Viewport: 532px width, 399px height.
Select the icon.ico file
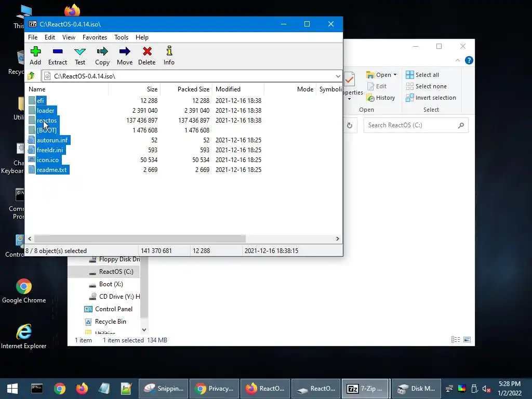47,160
